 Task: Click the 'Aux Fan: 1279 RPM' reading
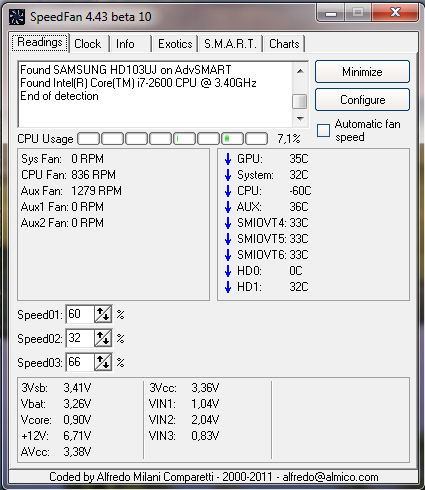click(x=71, y=191)
